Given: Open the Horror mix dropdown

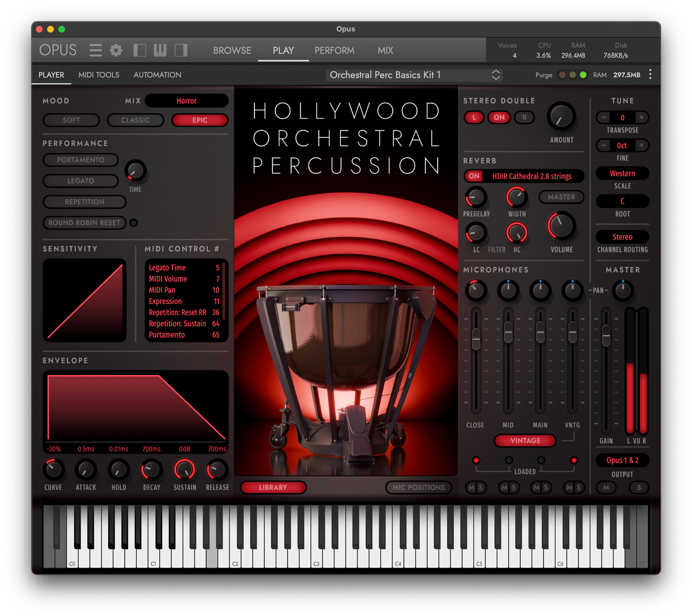Looking at the screenshot, I should (x=187, y=100).
